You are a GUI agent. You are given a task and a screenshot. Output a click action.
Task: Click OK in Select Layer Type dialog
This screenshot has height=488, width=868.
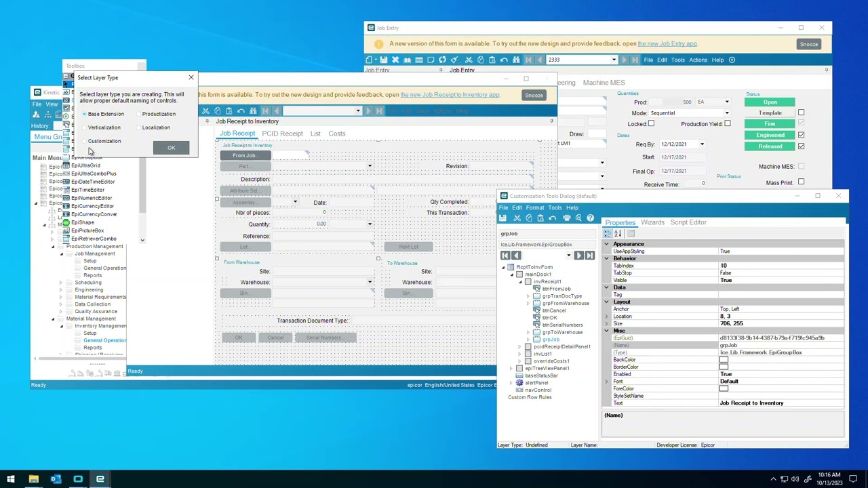click(x=171, y=148)
